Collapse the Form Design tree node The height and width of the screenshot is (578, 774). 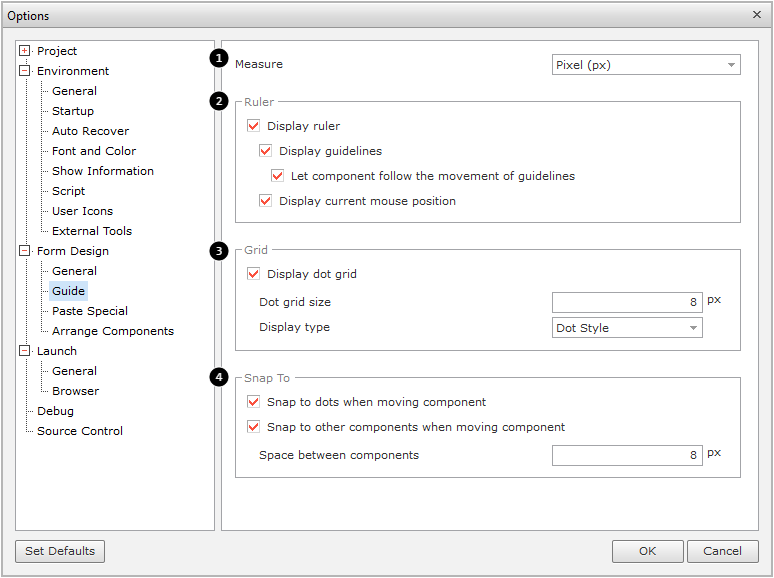[x=25, y=251]
